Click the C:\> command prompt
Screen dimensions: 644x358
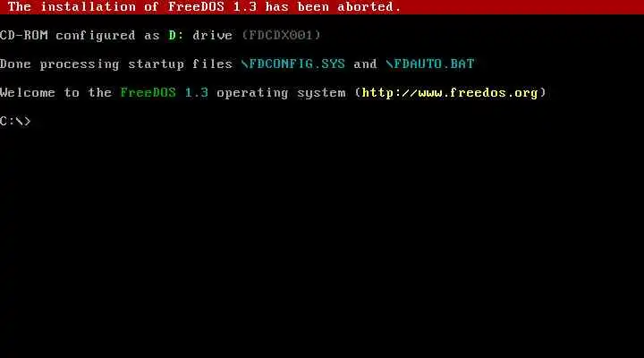pos(15,121)
